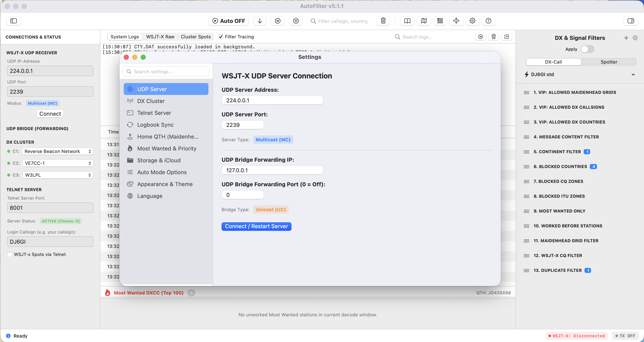Click Connect / Restart Server button

257,227
